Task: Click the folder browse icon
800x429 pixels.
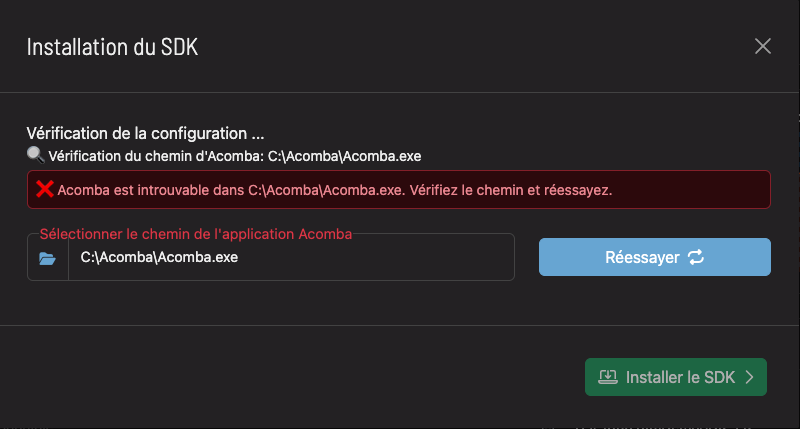Action: (47, 258)
